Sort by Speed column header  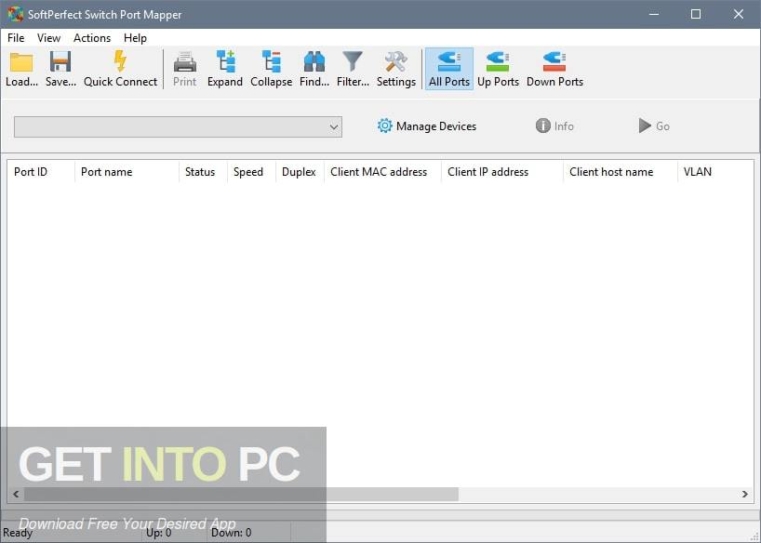pyautogui.click(x=251, y=172)
